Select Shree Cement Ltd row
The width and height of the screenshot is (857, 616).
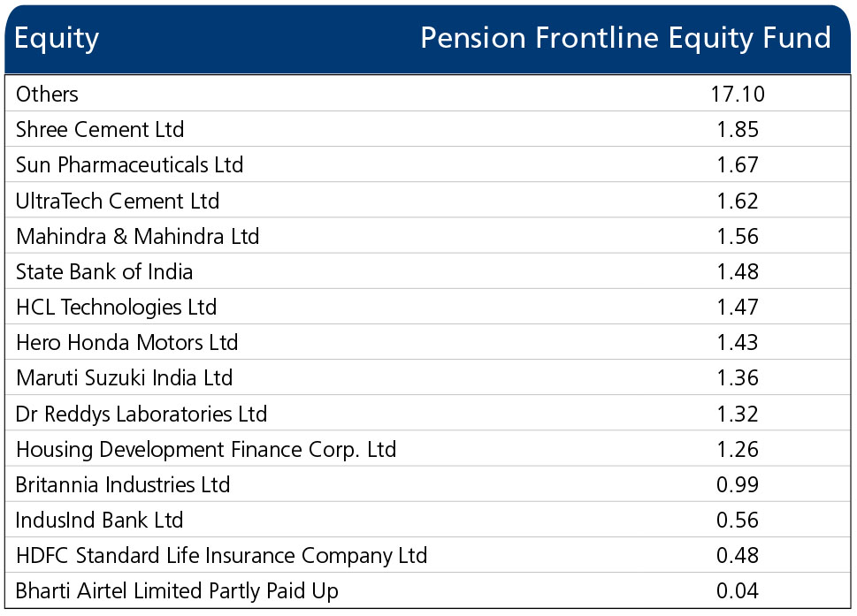click(x=428, y=129)
